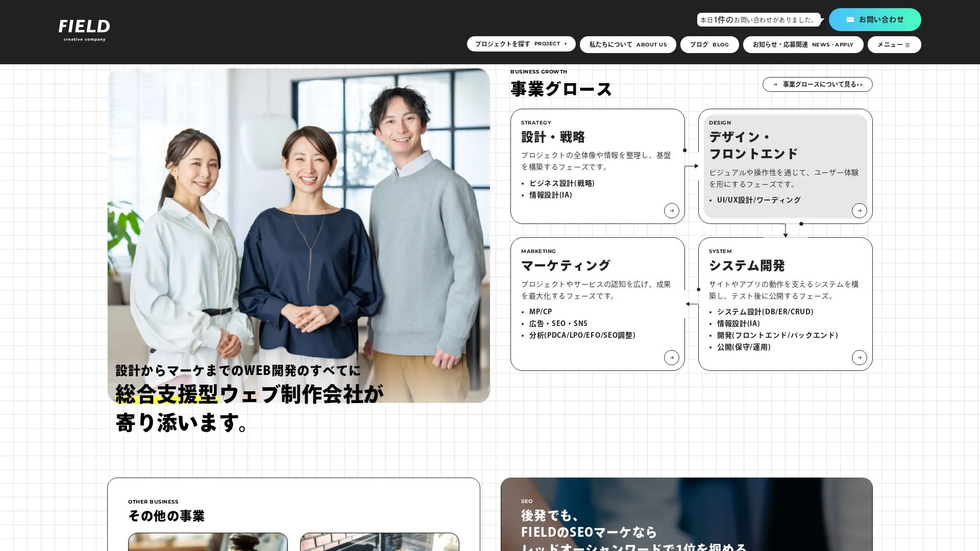Click the 事業グロース section heading
The image size is (980, 551).
click(561, 89)
